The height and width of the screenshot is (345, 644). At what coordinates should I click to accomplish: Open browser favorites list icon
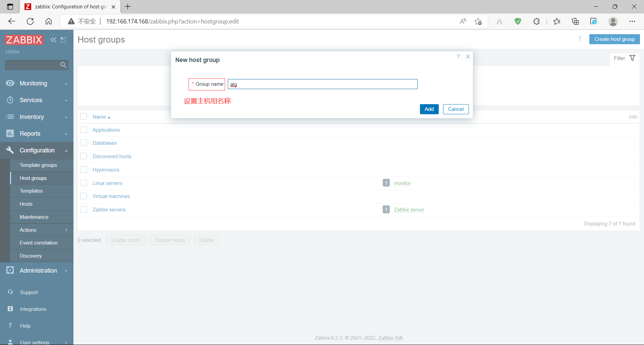pyautogui.click(x=557, y=21)
